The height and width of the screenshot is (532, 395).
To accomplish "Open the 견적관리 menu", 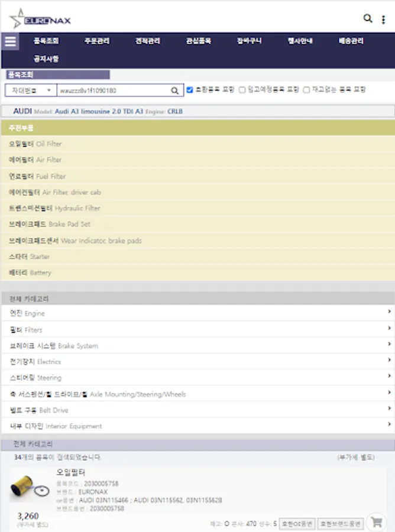I will [x=148, y=41].
